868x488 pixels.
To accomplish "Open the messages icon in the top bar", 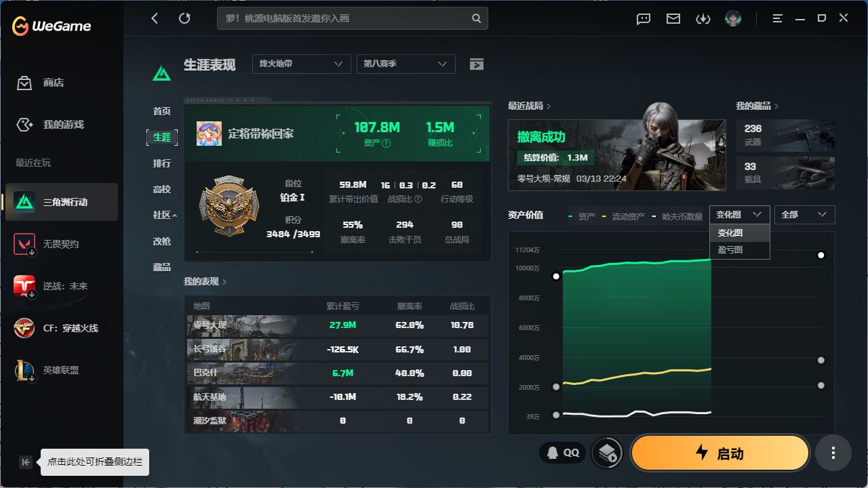I will [x=642, y=18].
